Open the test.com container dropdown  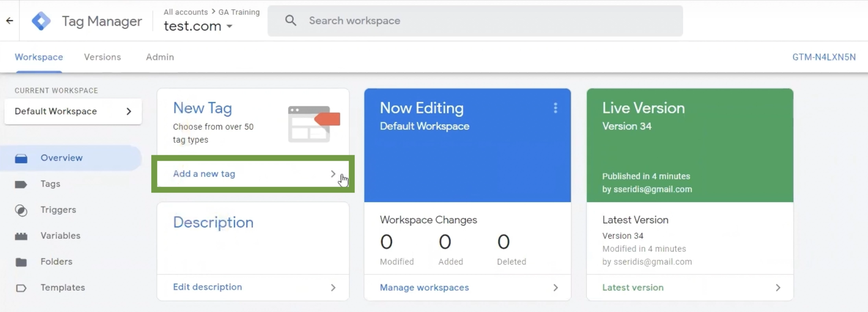[x=198, y=26]
